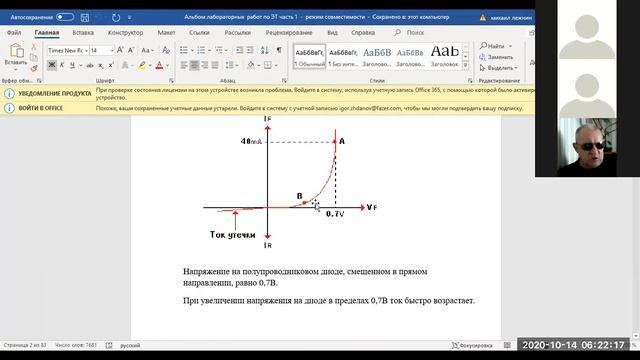Click the Save disk icon in title bar
Screen dimensions: 640x360
coord(85,18)
